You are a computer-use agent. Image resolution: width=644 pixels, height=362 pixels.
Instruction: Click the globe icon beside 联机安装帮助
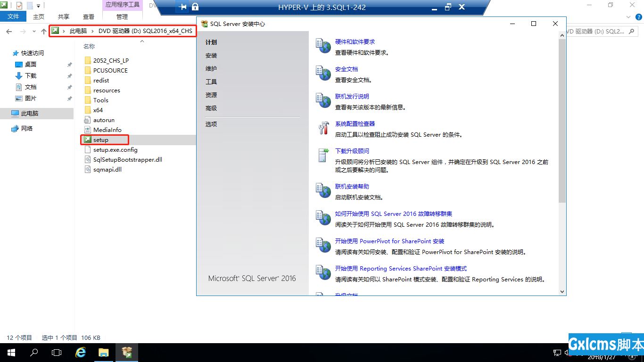point(323,190)
